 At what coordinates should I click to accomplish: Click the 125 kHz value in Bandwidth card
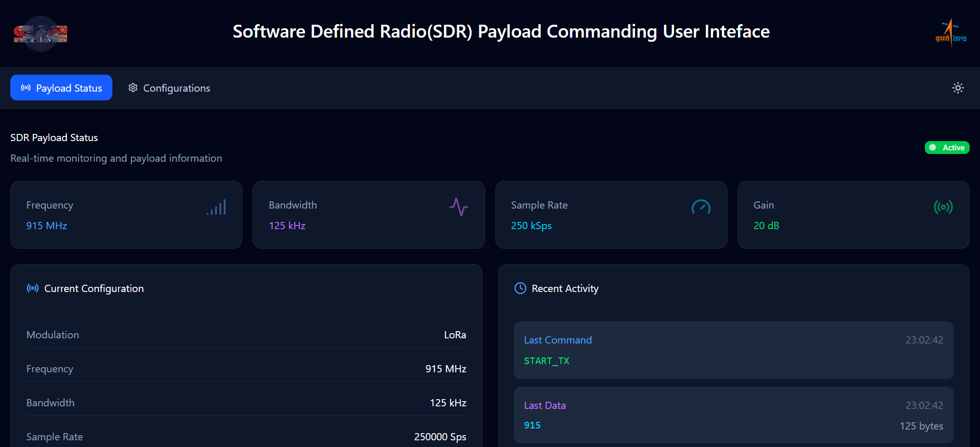tap(287, 226)
